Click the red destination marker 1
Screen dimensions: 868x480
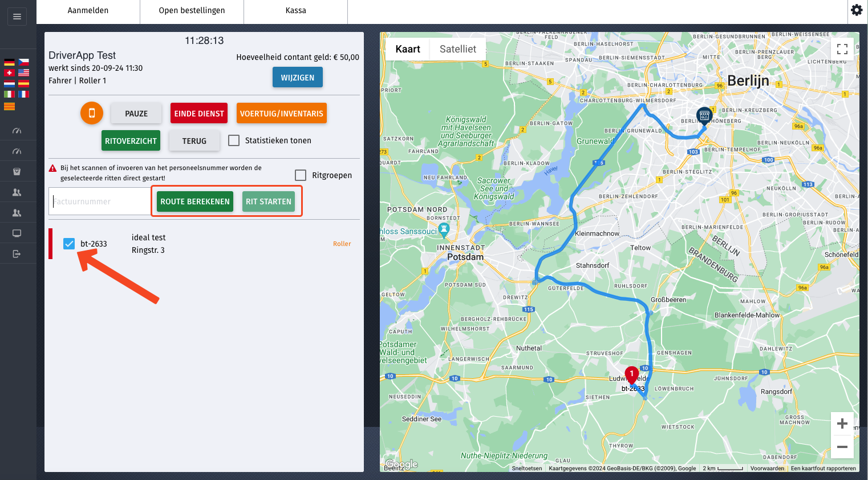point(631,376)
